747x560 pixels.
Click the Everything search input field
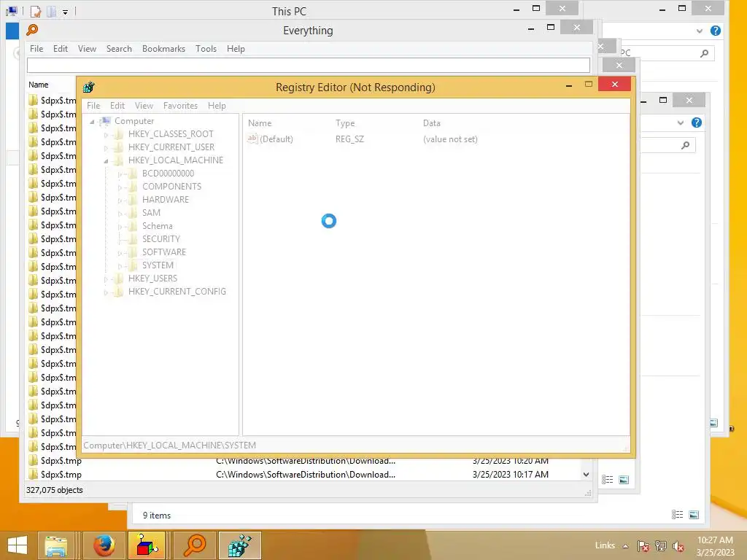coord(309,65)
